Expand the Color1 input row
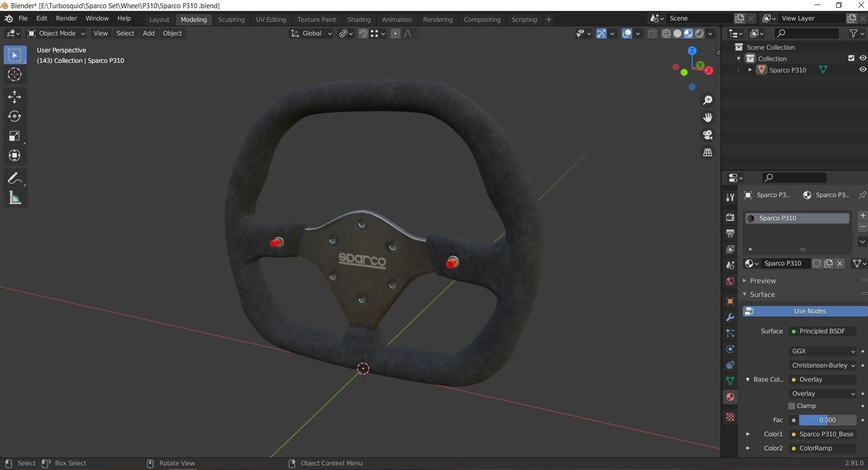Image resolution: width=868 pixels, height=470 pixels. point(748,434)
